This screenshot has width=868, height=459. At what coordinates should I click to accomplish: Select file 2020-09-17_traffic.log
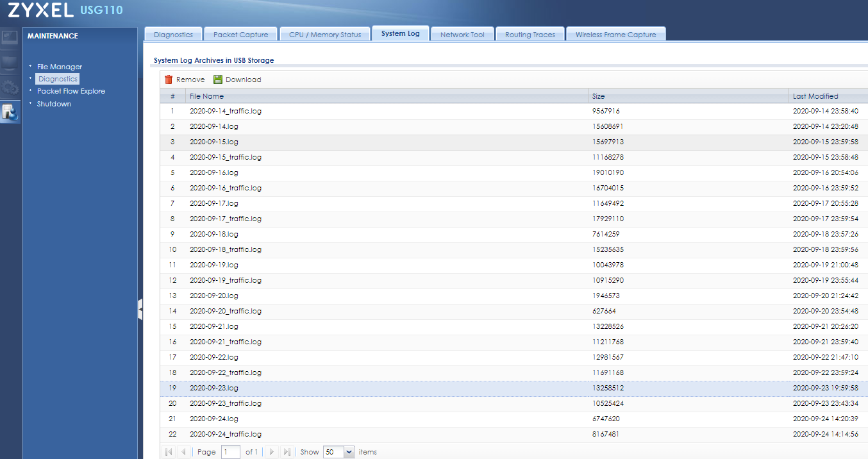coord(226,219)
